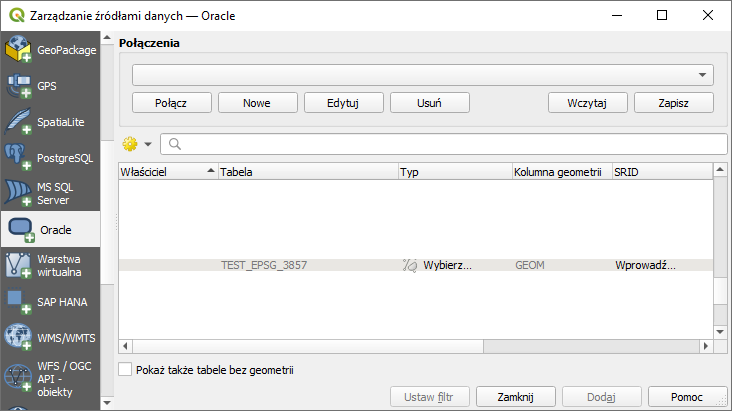
Task: Select the Warstwa wirtualna icon
Action: (19, 265)
